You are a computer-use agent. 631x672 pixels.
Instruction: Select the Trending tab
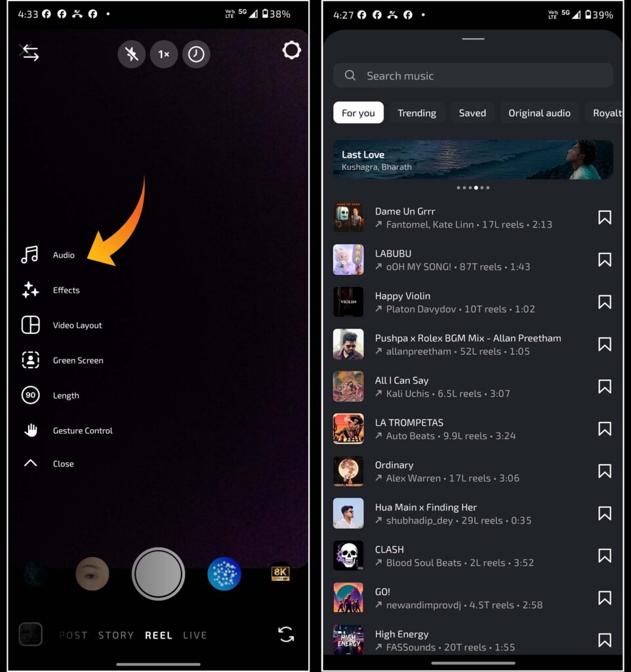[417, 113]
